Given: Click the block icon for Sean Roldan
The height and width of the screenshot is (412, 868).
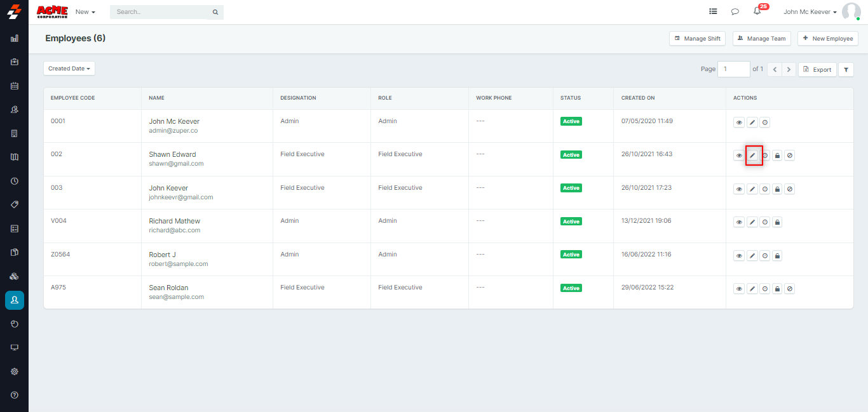Looking at the screenshot, I should [x=790, y=289].
